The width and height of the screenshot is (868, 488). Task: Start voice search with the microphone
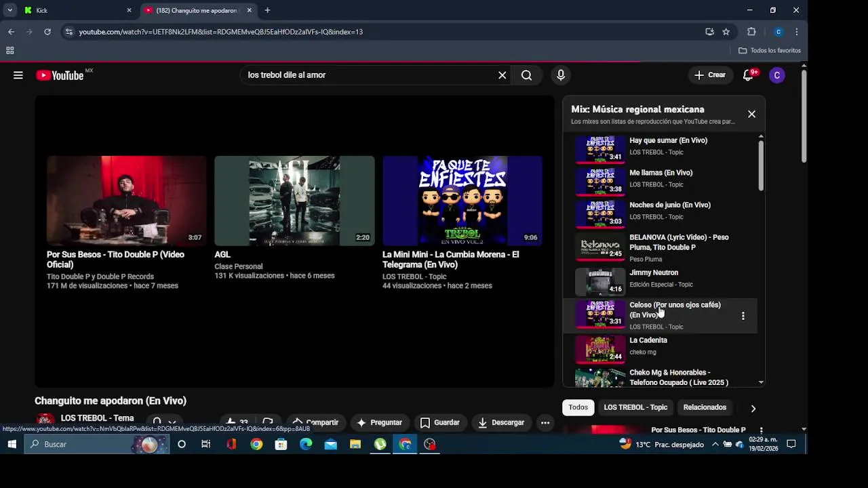[561, 75]
